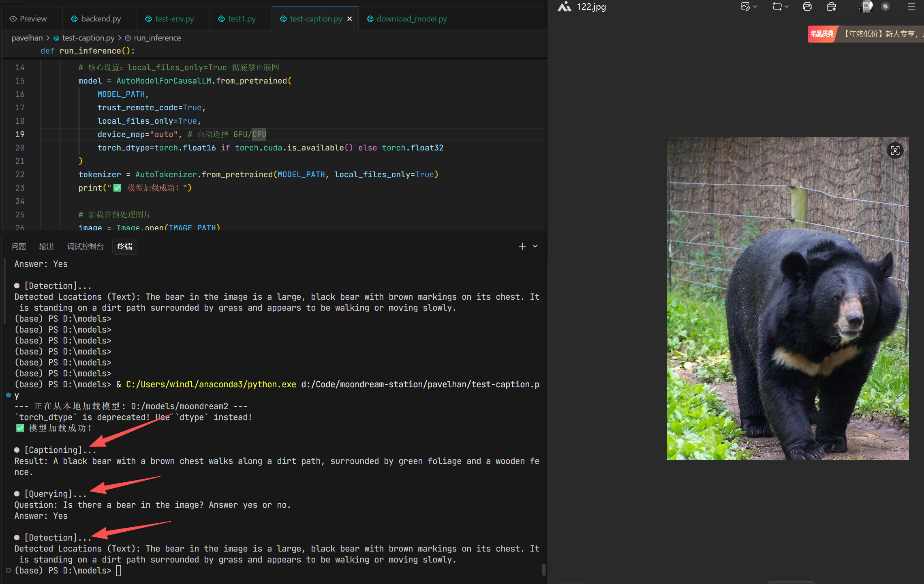Open the AI toolbox icon in viewer
The width and height of the screenshot is (924, 584).
832,6
